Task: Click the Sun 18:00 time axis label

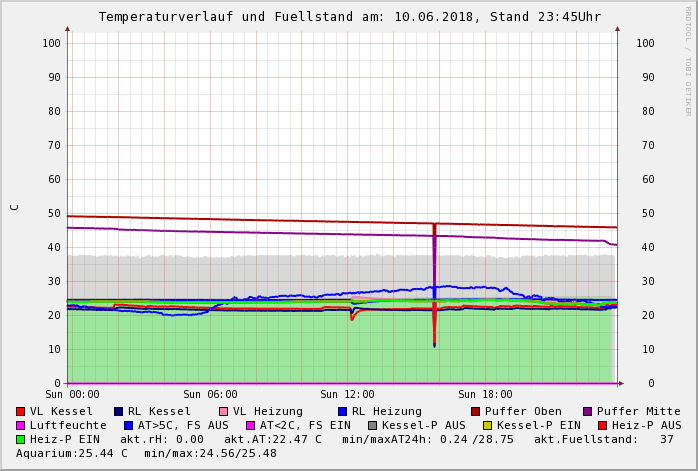Action: pos(485,395)
